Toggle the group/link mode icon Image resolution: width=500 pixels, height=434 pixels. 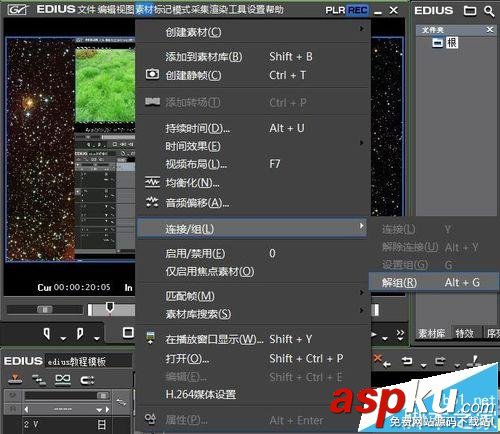coord(63,379)
